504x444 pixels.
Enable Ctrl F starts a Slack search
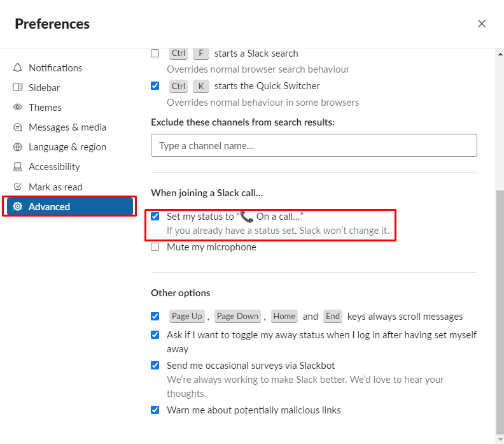pyautogui.click(x=155, y=54)
